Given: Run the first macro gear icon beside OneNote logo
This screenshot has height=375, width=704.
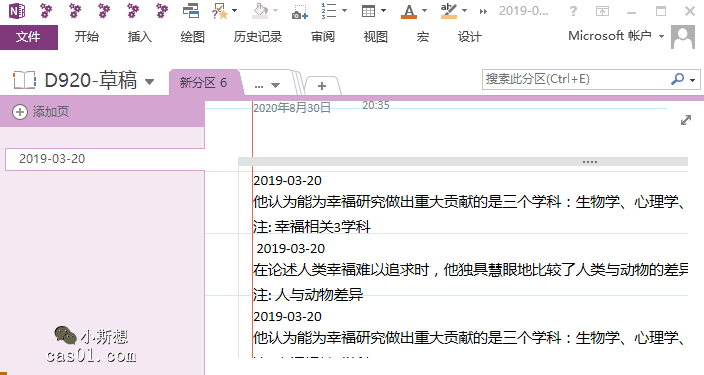Looking at the screenshot, I should point(46,11).
